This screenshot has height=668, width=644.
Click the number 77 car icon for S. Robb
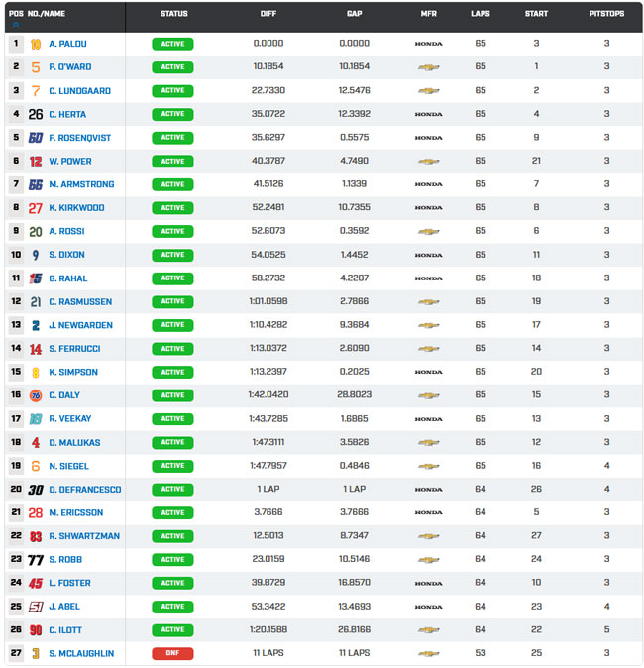click(x=36, y=560)
